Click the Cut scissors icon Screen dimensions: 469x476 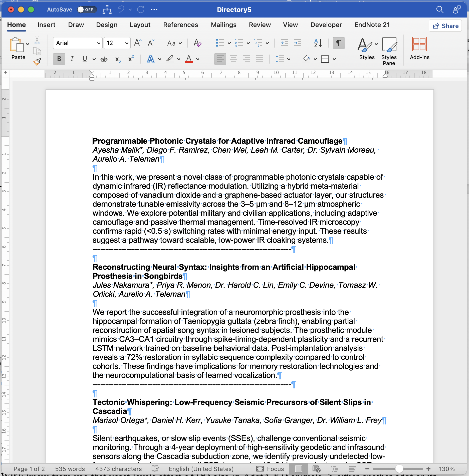pyautogui.click(x=37, y=40)
